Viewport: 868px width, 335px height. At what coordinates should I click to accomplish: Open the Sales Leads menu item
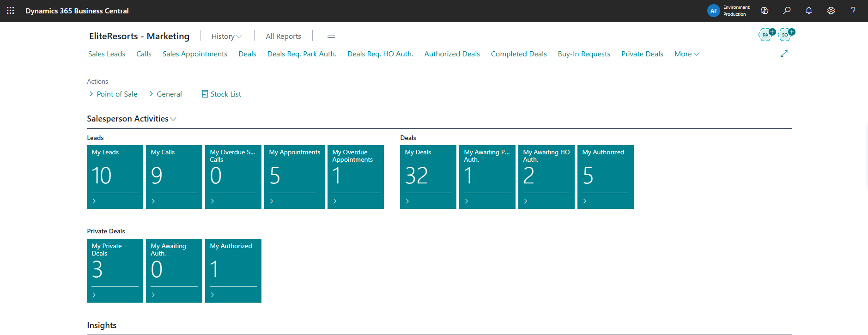(107, 54)
